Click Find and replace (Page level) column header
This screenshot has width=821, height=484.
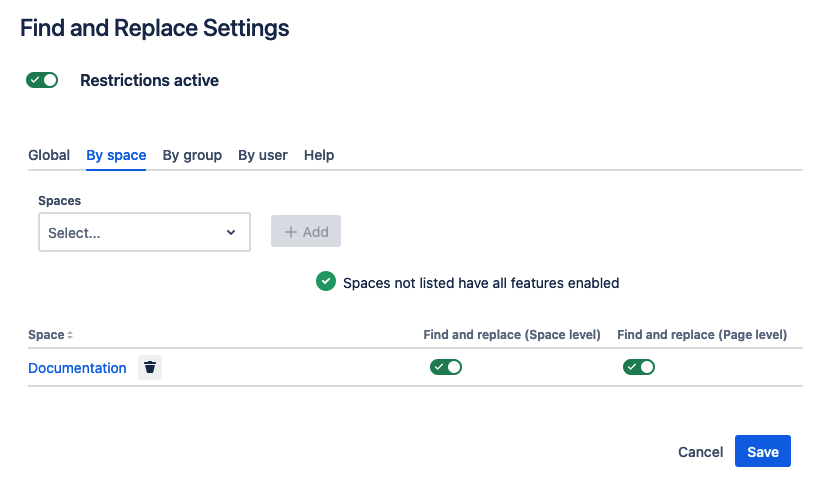click(x=702, y=335)
